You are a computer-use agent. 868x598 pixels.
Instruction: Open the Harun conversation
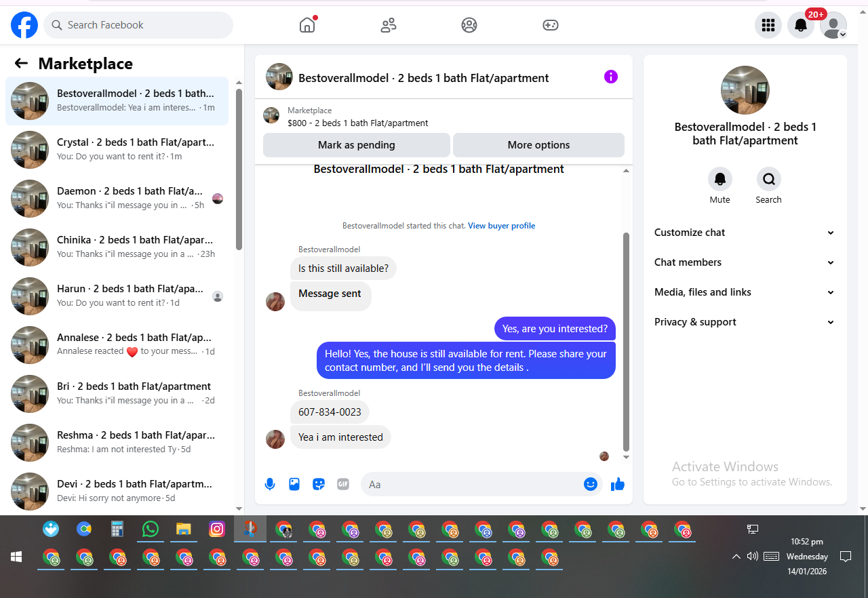tap(117, 296)
